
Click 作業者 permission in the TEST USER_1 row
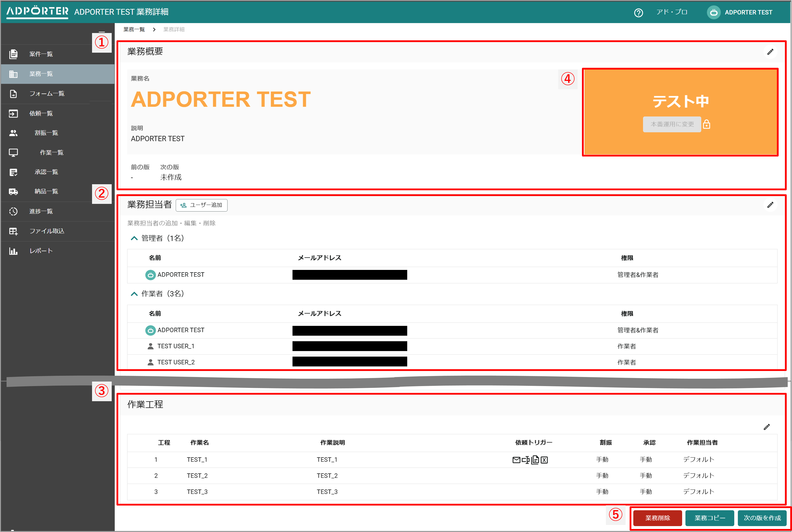pyautogui.click(x=626, y=347)
